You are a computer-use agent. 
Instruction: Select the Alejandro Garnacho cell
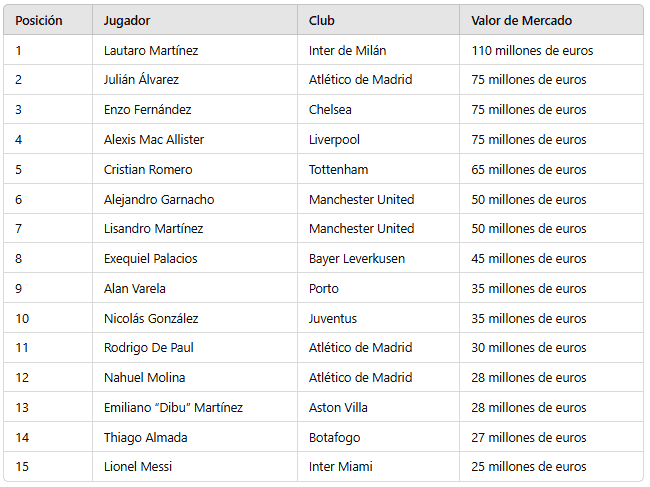159,199
